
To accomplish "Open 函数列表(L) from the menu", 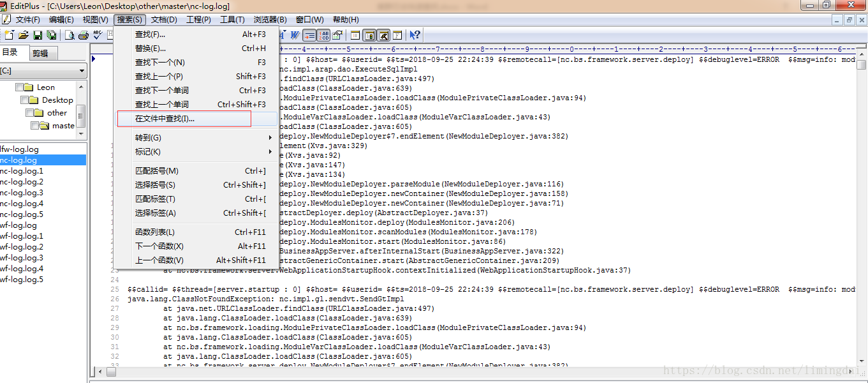I will coord(196,232).
